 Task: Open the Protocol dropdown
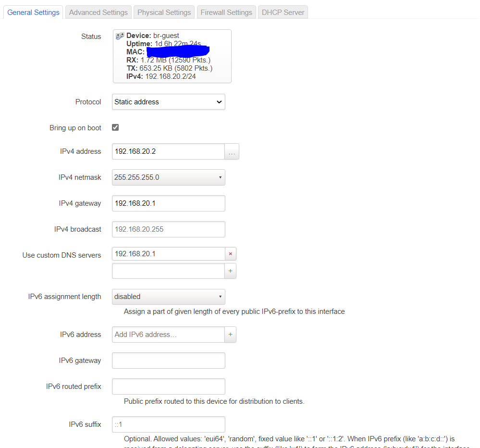tap(168, 102)
